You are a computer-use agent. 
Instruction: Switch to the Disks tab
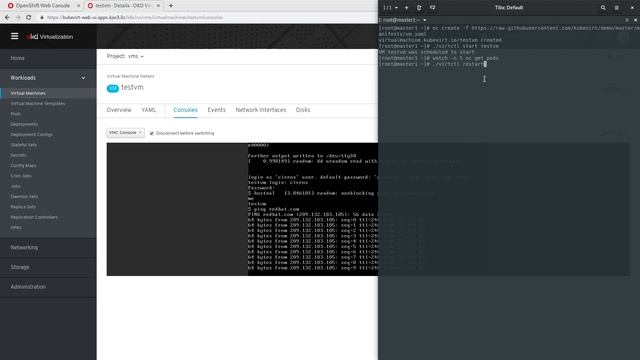pos(303,110)
